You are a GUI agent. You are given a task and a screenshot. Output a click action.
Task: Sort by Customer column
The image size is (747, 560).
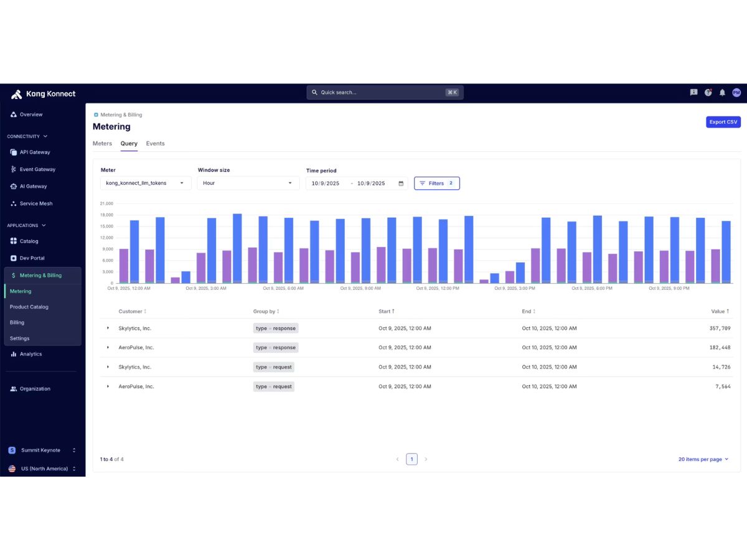point(133,311)
